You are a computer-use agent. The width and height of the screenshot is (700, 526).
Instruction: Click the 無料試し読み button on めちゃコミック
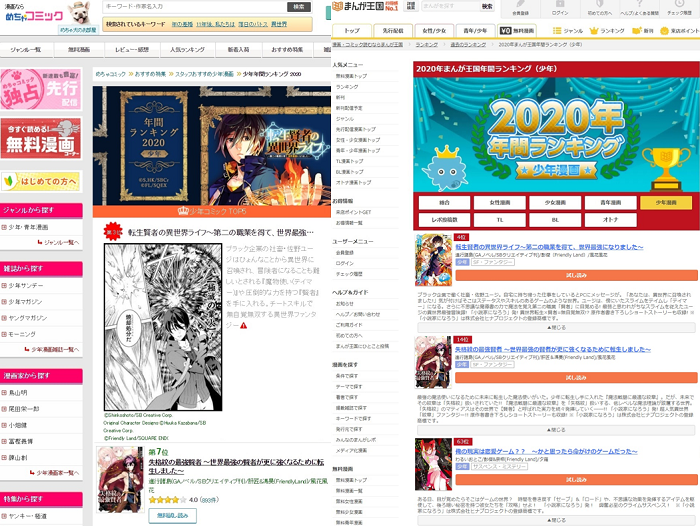[172, 515]
